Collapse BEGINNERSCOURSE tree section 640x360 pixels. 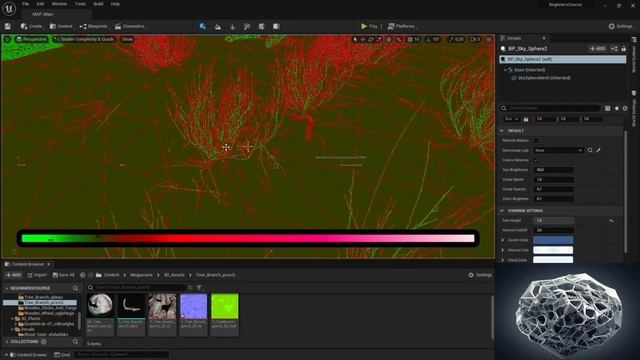(7, 288)
